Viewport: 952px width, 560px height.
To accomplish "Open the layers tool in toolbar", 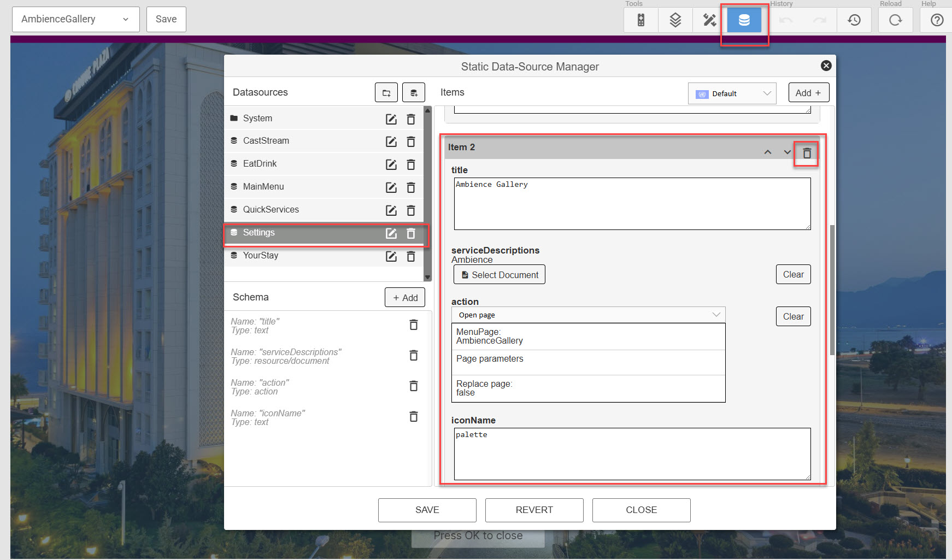I will point(675,20).
